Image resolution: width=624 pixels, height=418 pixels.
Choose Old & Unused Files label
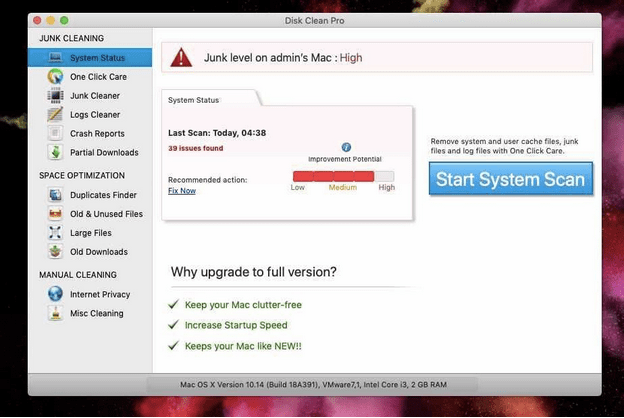tap(106, 214)
